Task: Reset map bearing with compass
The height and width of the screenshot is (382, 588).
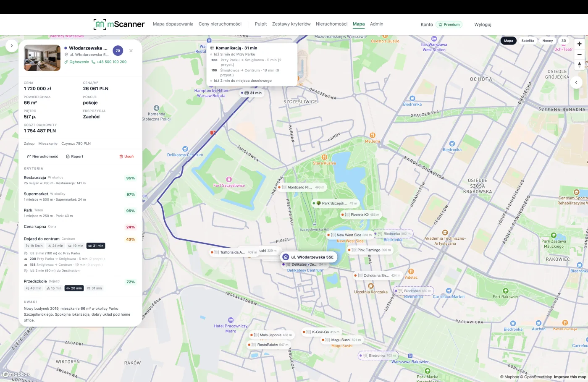Action: coord(580,65)
